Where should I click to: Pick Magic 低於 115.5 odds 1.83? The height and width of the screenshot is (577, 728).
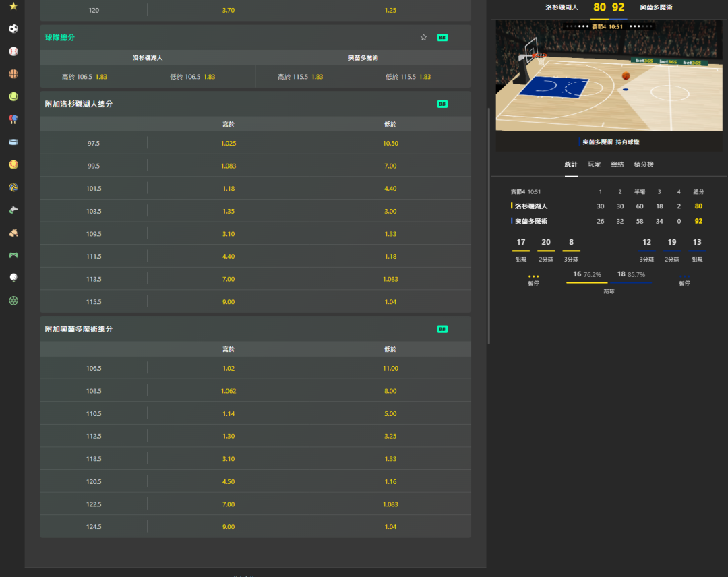click(408, 77)
